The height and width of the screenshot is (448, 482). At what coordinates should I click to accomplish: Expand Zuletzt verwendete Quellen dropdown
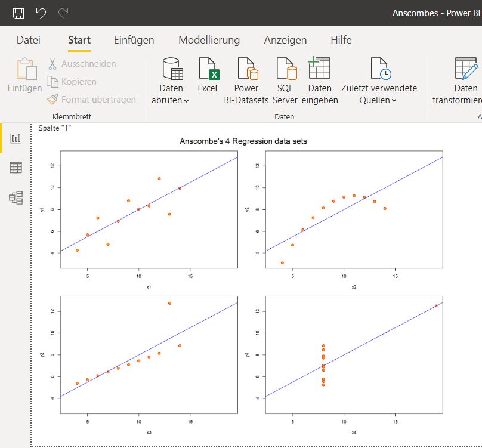coord(378,100)
